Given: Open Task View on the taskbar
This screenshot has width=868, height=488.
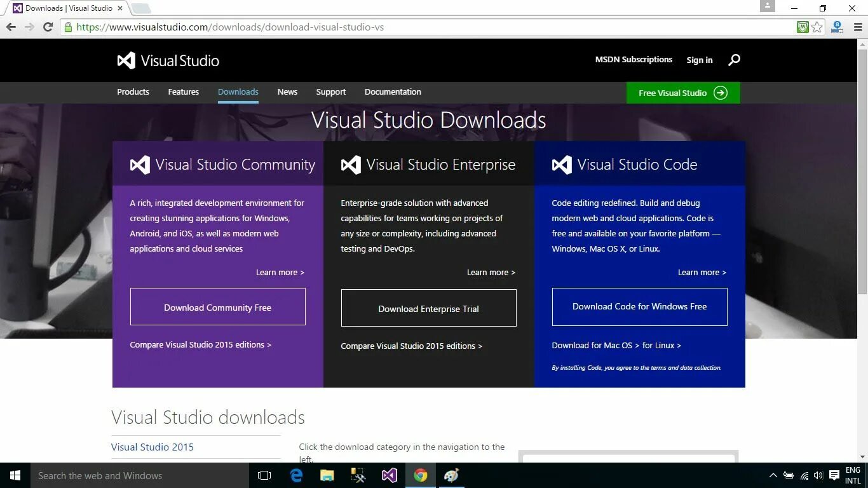Looking at the screenshot, I should tap(264, 475).
